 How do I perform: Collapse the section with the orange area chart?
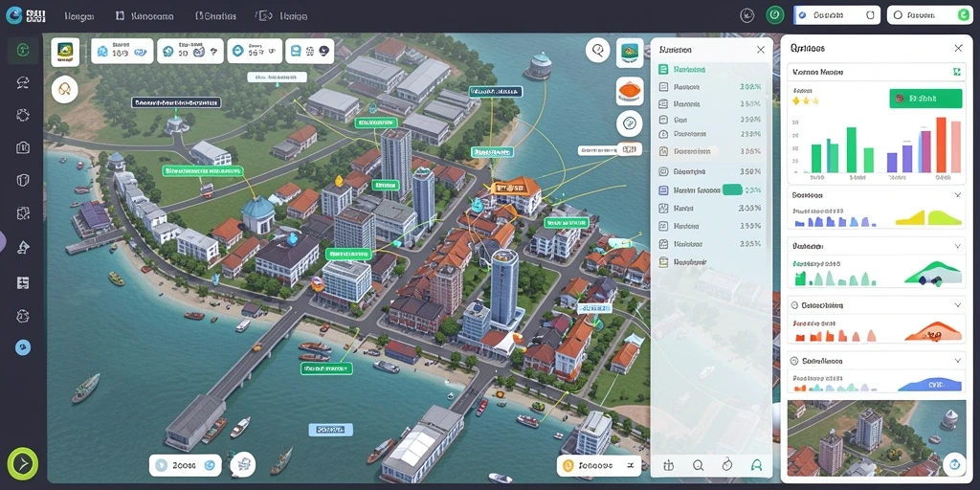tap(957, 305)
